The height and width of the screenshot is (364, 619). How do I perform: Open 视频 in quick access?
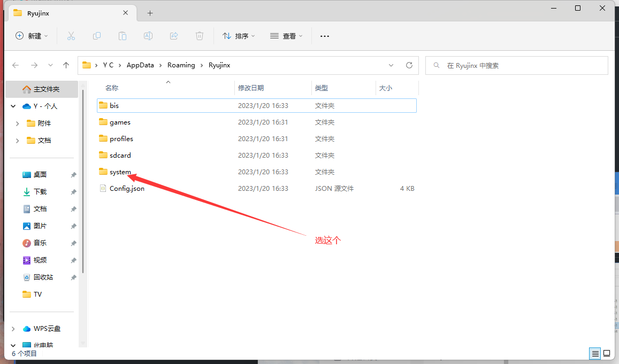[40, 260]
